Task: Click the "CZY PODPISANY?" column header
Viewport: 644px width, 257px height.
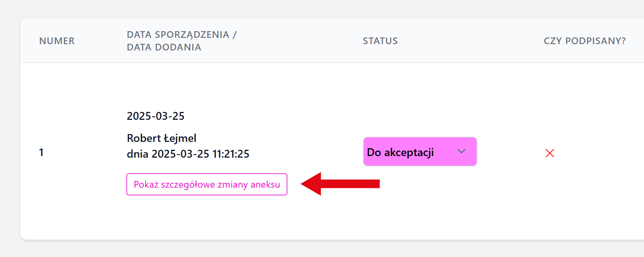Action: pos(584,41)
